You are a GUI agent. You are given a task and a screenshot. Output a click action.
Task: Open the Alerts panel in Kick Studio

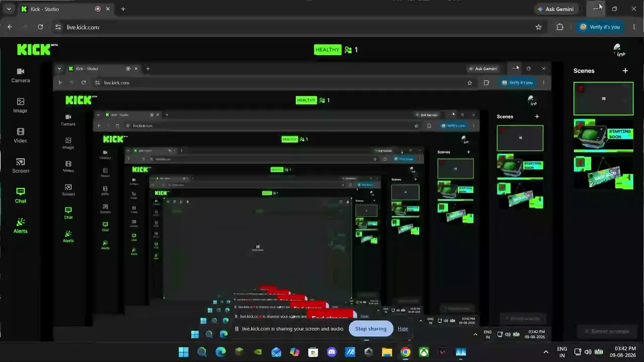[21, 226]
